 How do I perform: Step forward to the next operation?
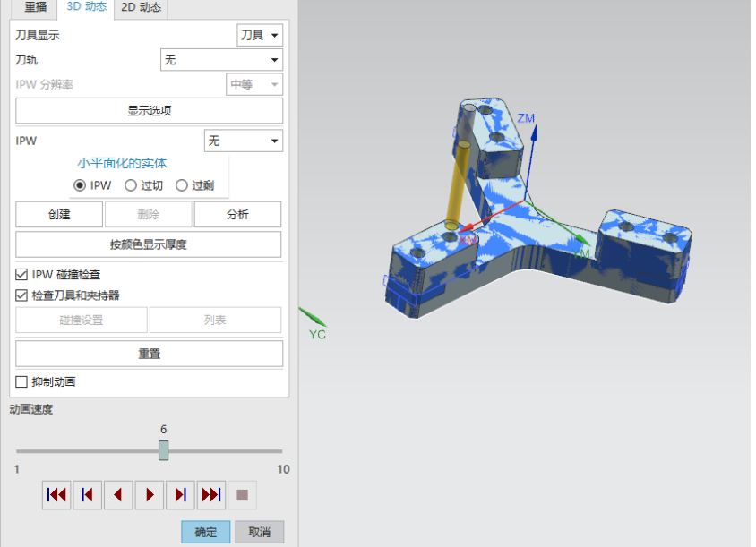coord(180,495)
